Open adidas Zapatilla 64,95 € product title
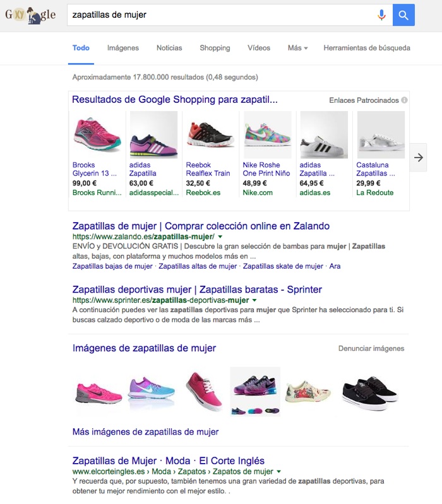Viewport: 442px width, 504px height. [317, 169]
